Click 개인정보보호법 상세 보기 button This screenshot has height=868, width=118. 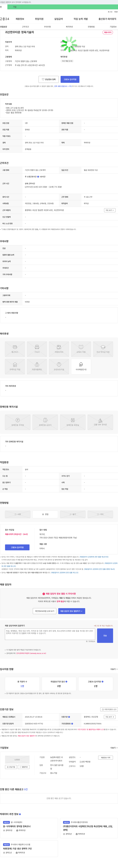click(x=44, y=611)
